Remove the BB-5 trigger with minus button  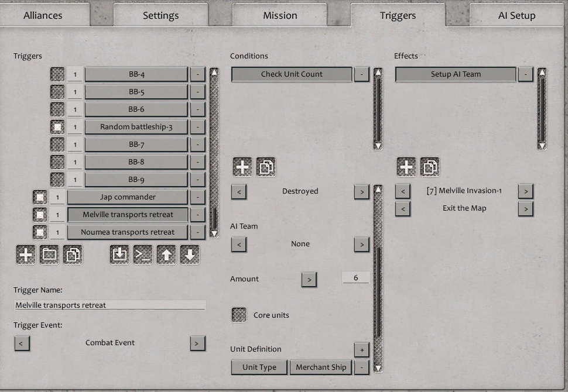click(x=198, y=92)
